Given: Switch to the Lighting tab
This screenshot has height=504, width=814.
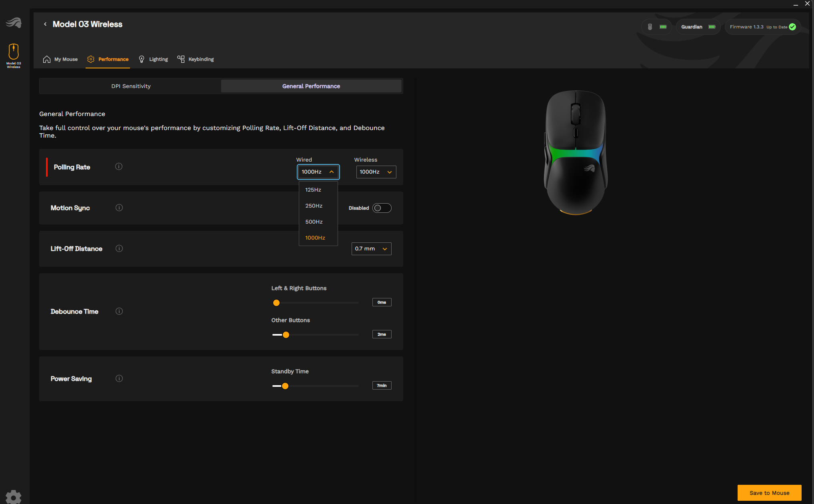Looking at the screenshot, I should pos(154,59).
